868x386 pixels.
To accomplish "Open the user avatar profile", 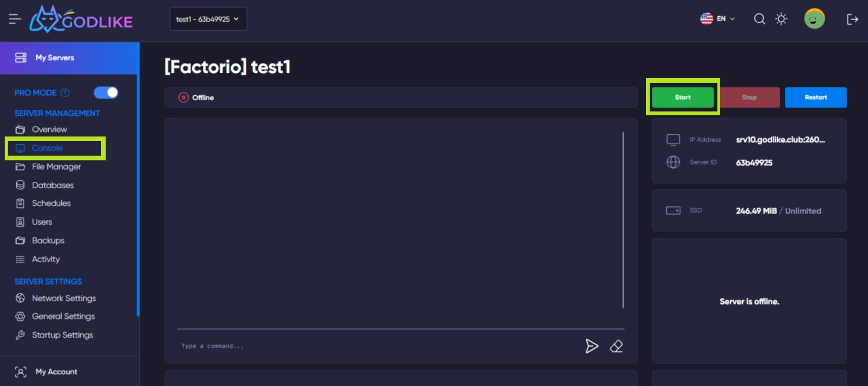I will point(814,19).
